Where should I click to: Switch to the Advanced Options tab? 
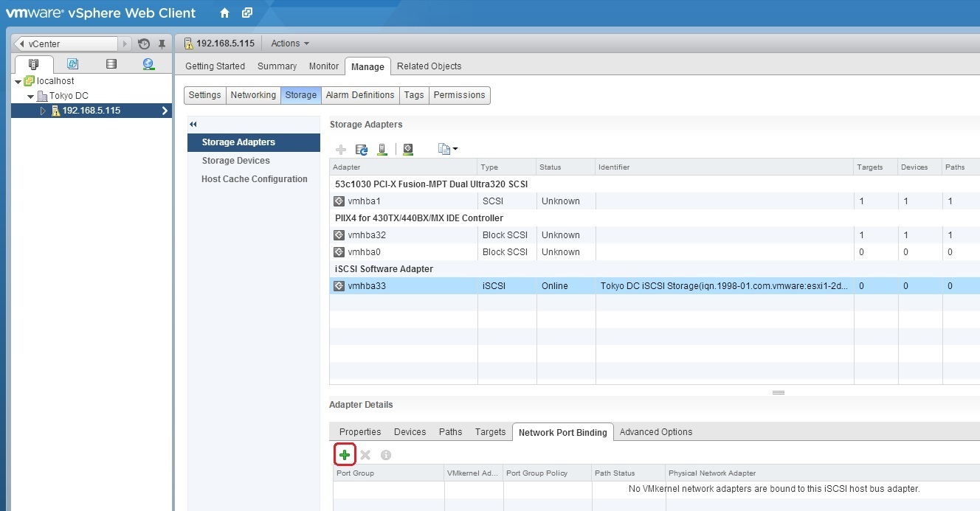[656, 432]
